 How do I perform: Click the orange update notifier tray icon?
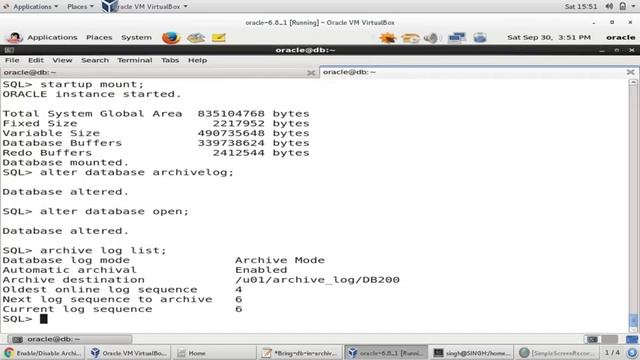387,38
